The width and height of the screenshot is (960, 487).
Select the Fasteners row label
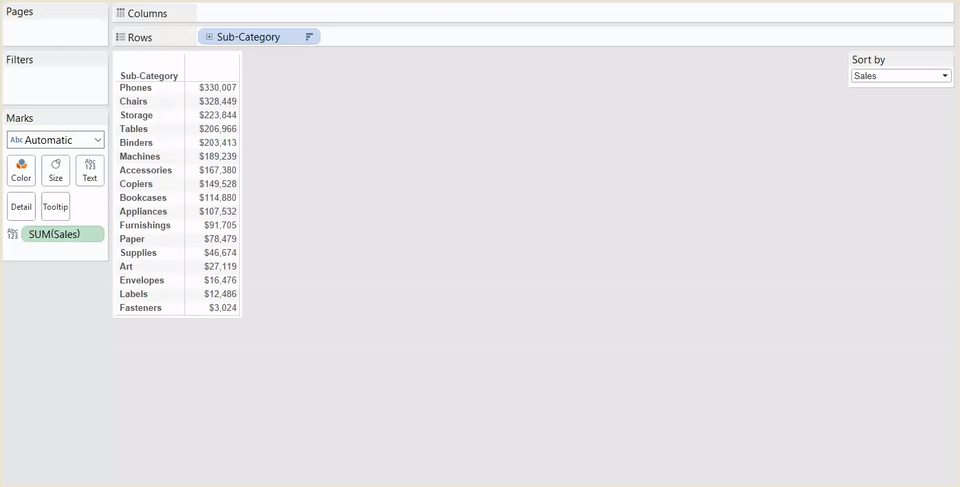click(140, 308)
